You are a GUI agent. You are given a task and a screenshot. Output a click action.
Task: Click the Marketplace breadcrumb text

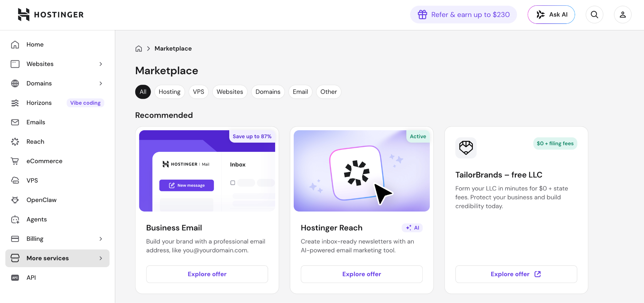click(x=173, y=48)
